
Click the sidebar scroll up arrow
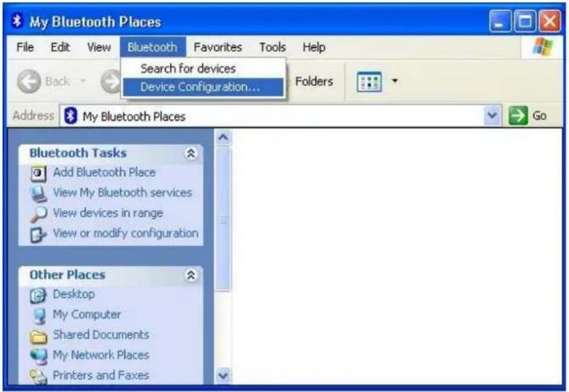pos(223,137)
